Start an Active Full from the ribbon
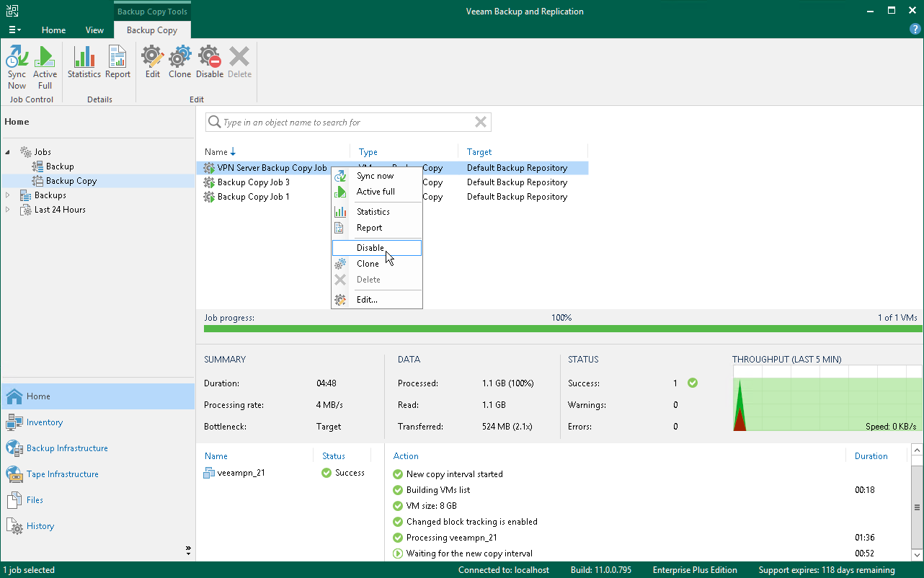Image resolution: width=924 pixels, height=578 pixels. pyautogui.click(x=45, y=67)
